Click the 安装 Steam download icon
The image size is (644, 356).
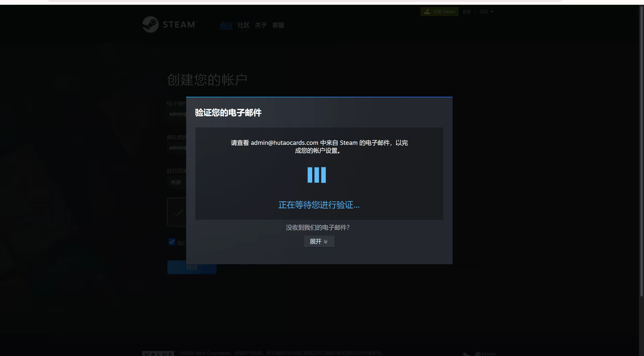pos(427,12)
